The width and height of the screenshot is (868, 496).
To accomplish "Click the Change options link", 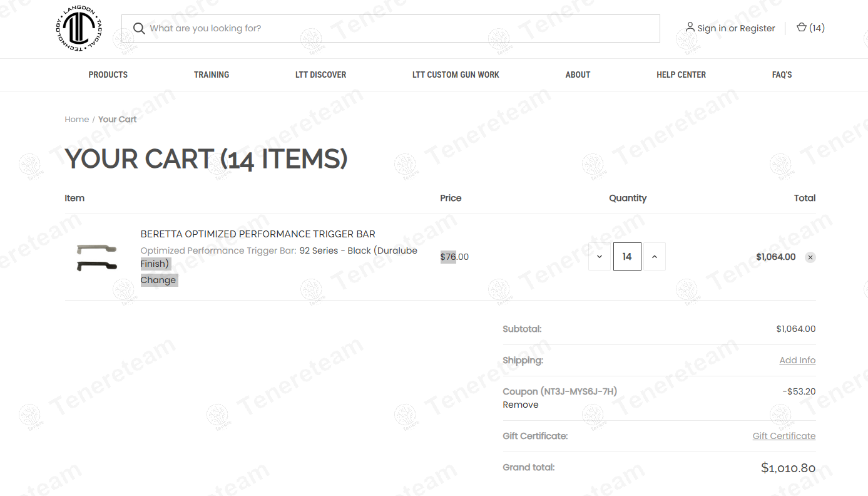I will point(158,280).
